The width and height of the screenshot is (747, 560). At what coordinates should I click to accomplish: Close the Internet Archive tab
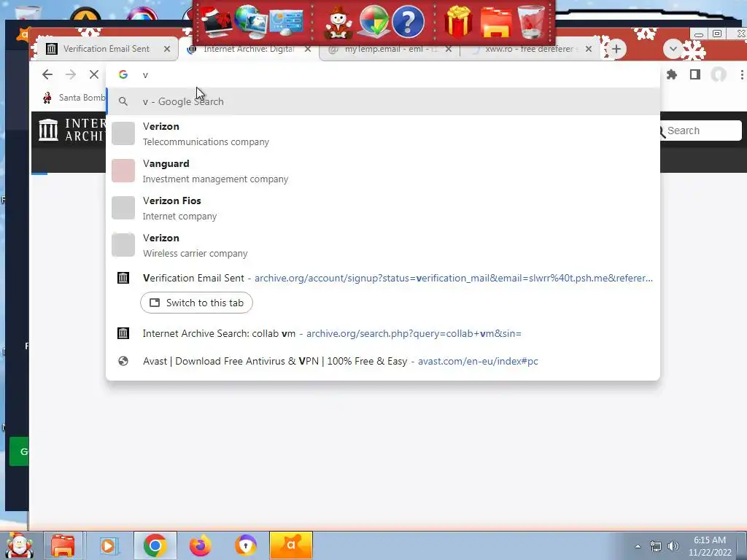click(308, 49)
